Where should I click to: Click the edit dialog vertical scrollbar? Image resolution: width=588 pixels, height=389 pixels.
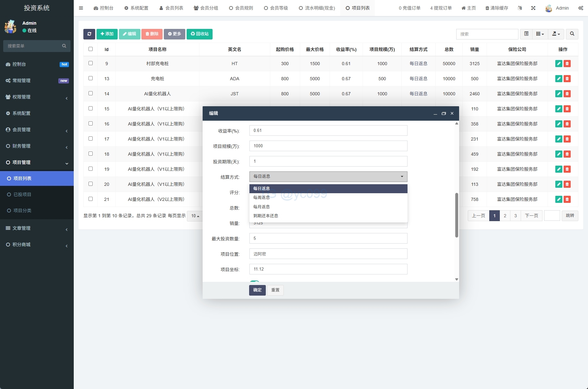[x=457, y=215]
